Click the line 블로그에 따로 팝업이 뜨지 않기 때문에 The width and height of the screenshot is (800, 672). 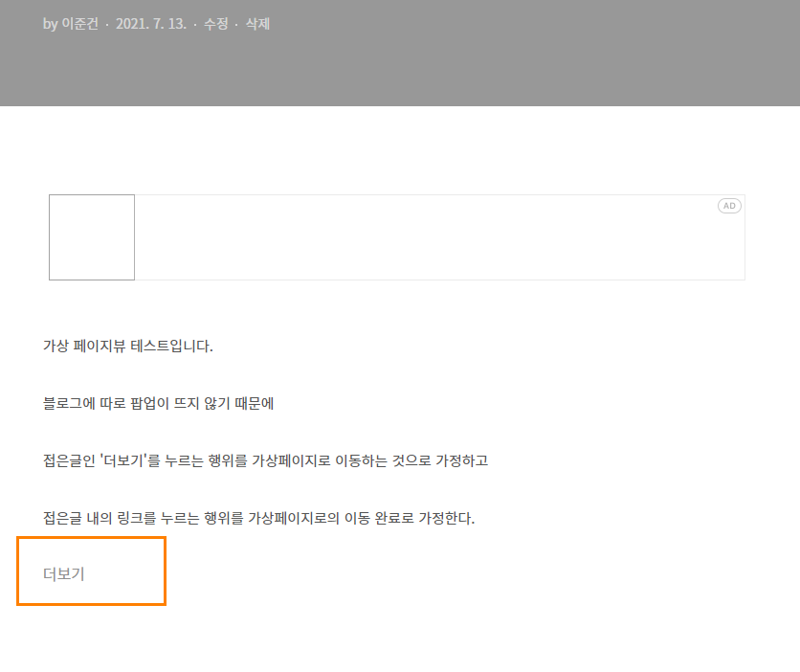tap(159, 404)
